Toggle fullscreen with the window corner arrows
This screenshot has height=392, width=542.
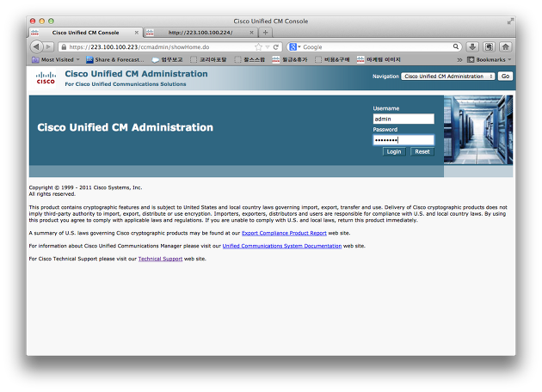point(510,21)
